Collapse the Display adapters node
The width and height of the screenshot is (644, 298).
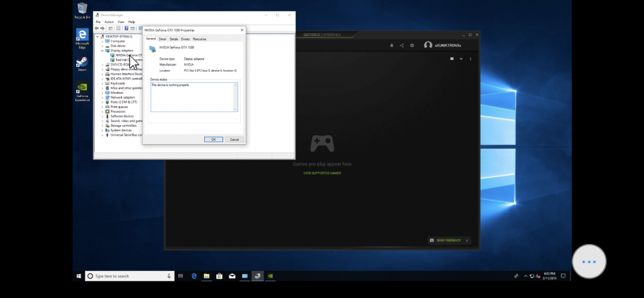[102, 50]
